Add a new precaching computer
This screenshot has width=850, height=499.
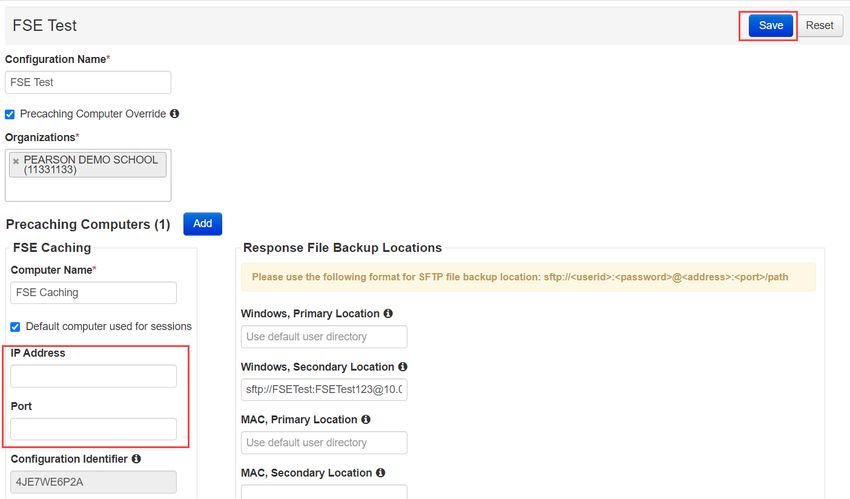[203, 224]
